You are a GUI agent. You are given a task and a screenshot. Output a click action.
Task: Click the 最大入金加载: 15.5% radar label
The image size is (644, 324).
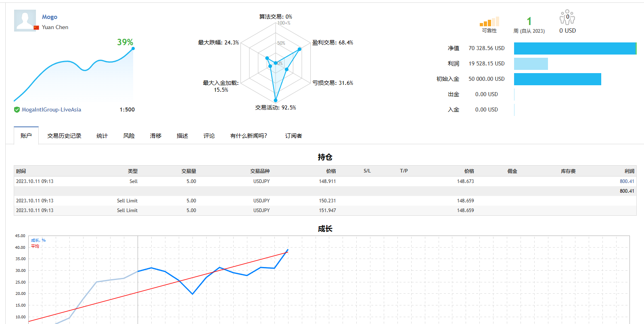tap(221, 86)
